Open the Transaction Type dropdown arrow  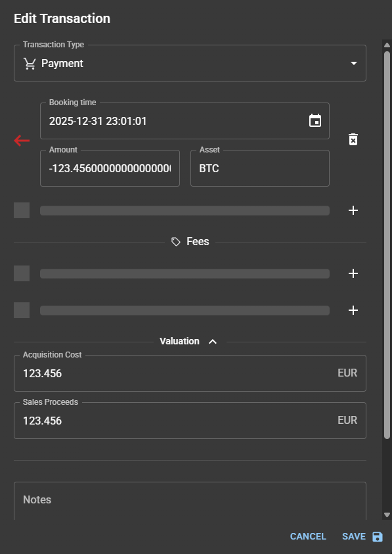point(353,63)
